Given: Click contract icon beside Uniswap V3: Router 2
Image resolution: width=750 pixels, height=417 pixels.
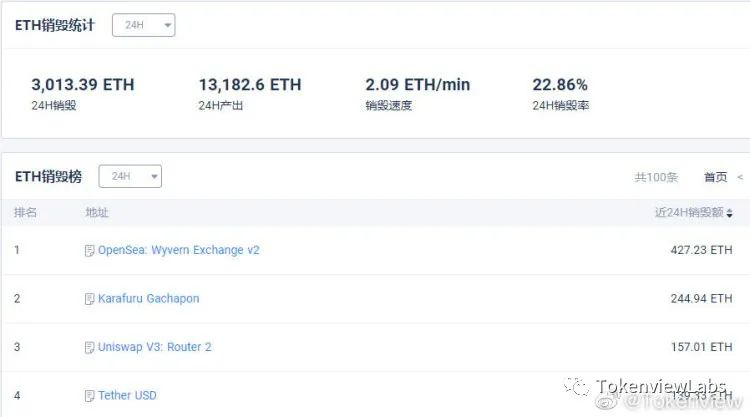Looking at the screenshot, I should coord(89,347).
